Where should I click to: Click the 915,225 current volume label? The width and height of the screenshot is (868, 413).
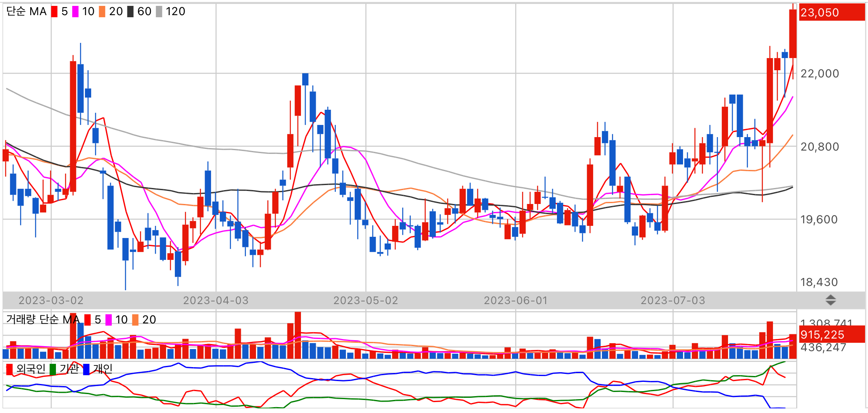point(832,335)
